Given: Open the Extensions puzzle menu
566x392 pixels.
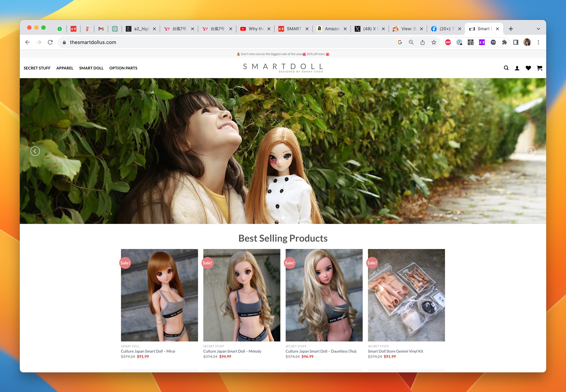Looking at the screenshot, I should (504, 42).
